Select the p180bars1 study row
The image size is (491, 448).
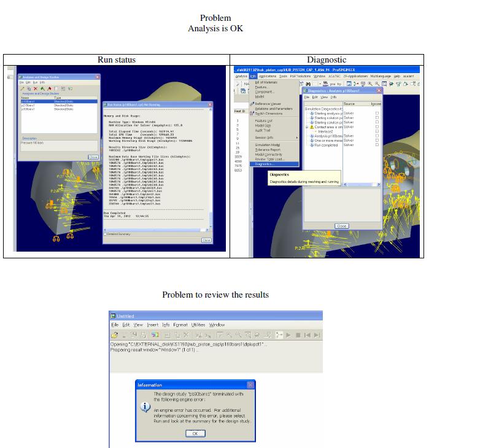pos(59,101)
